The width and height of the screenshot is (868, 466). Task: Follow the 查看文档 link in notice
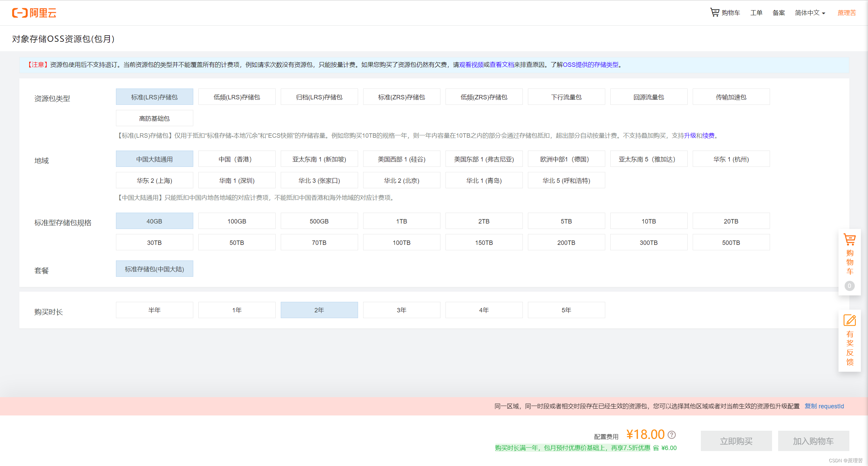tap(502, 65)
